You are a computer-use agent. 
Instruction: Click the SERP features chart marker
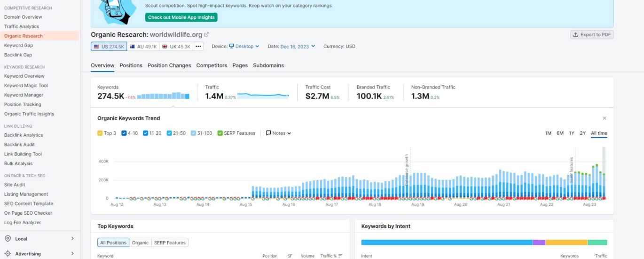(572, 170)
